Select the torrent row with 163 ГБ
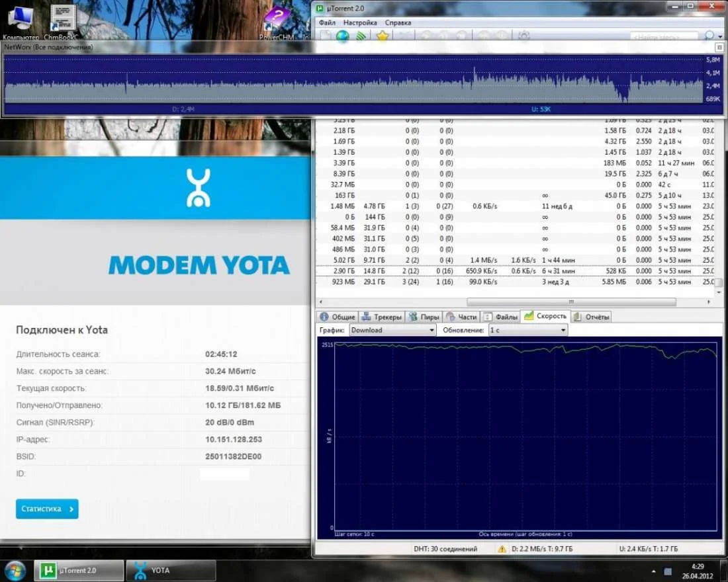This screenshot has height=582, width=728. click(x=516, y=195)
